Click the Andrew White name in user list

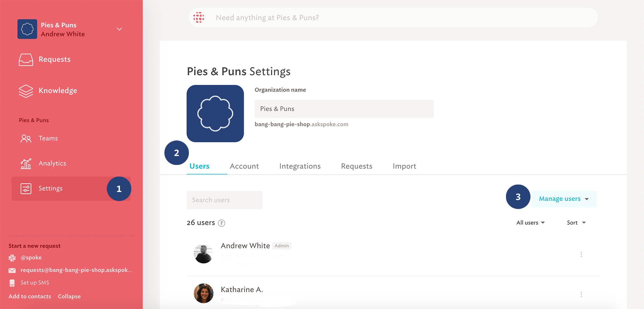tap(245, 246)
